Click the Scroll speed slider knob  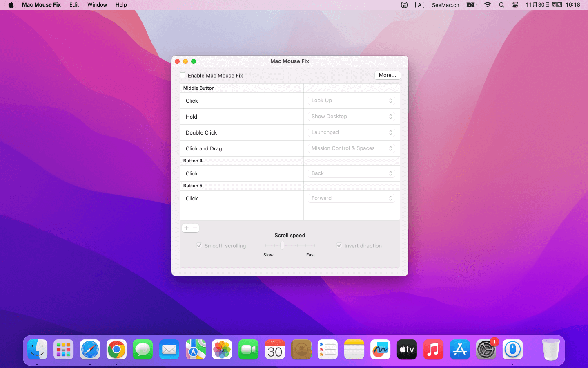click(282, 245)
